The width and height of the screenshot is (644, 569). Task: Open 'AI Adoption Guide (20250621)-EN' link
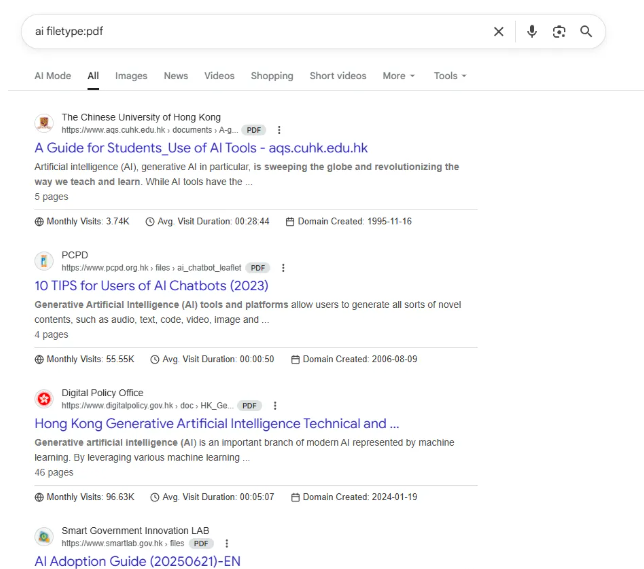pyautogui.click(x=137, y=561)
